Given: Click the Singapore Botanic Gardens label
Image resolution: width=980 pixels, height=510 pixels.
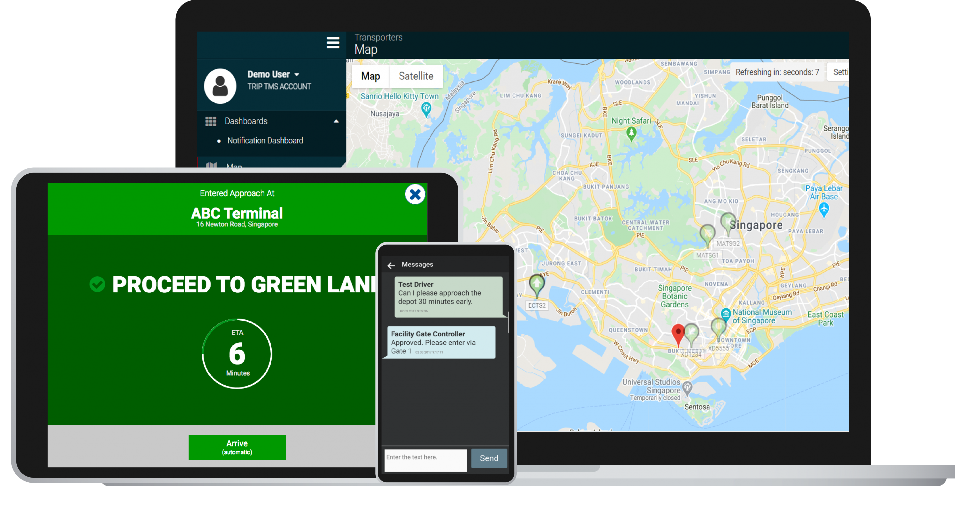Looking at the screenshot, I should 674,296.
